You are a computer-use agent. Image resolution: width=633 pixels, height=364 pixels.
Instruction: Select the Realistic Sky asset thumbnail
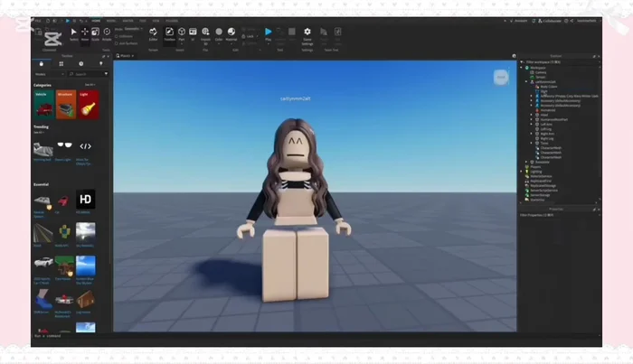click(86, 232)
